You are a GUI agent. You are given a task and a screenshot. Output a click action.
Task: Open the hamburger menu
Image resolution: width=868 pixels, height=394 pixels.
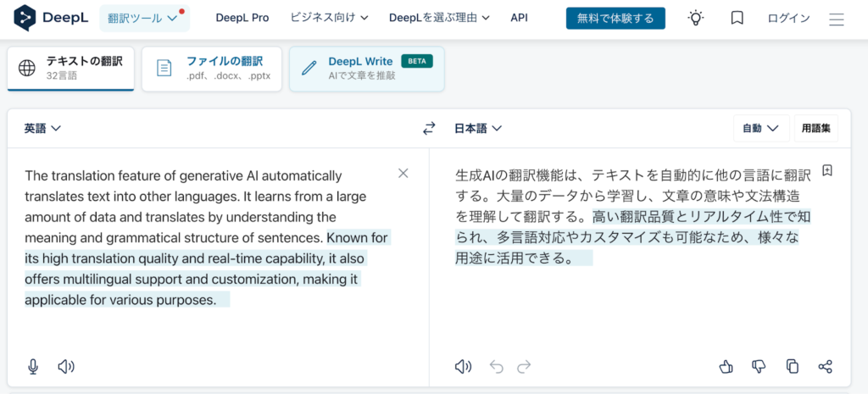837,18
